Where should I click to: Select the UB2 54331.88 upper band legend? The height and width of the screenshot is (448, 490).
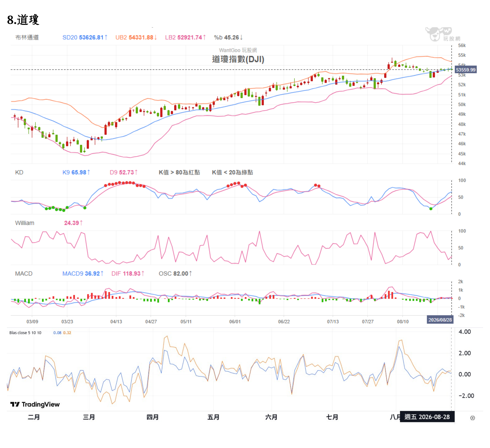coord(136,37)
